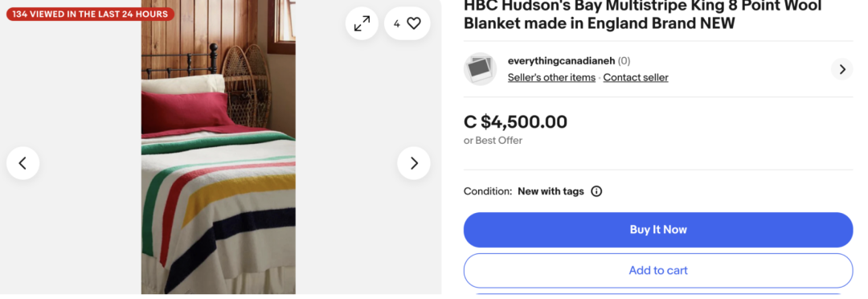Viewport: 868px width, 299px height.
Task: Open the full-screen image expand icon
Action: coord(362,23)
